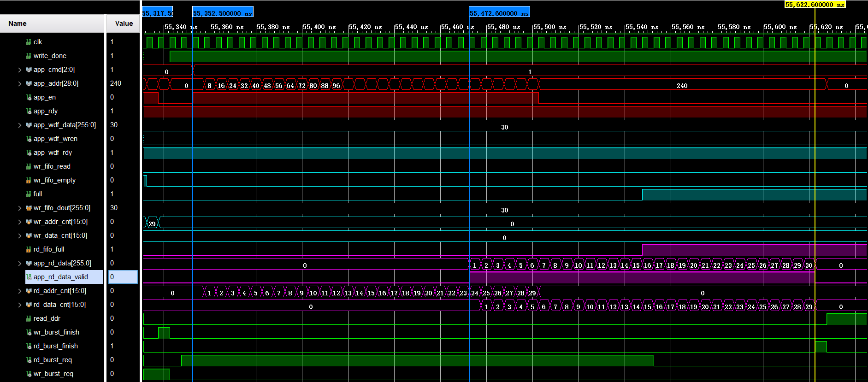Image resolution: width=868 pixels, height=382 pixels.
Task: Click the rd_fifo_full signal icon
Action: [29, 249]
